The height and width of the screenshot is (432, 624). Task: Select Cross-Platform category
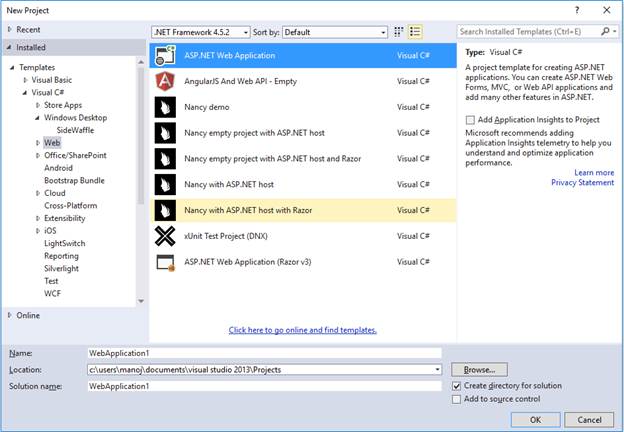pos(70,206)
